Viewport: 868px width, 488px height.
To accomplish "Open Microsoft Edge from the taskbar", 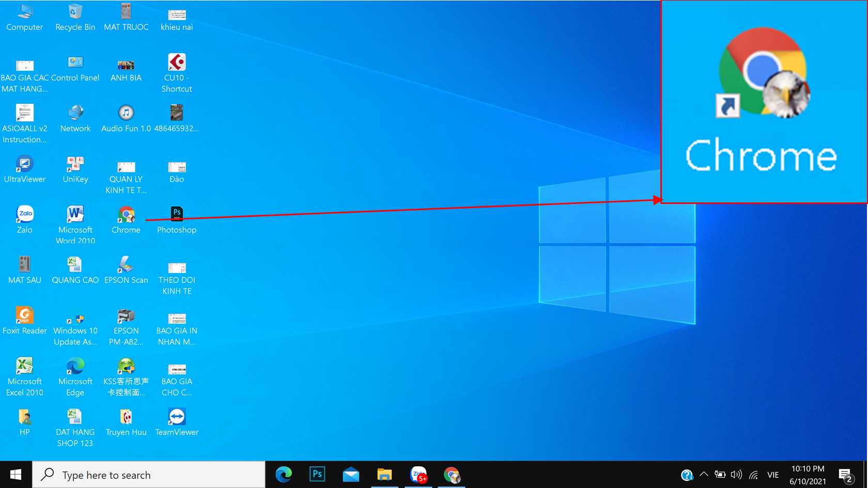I will 283,475.
